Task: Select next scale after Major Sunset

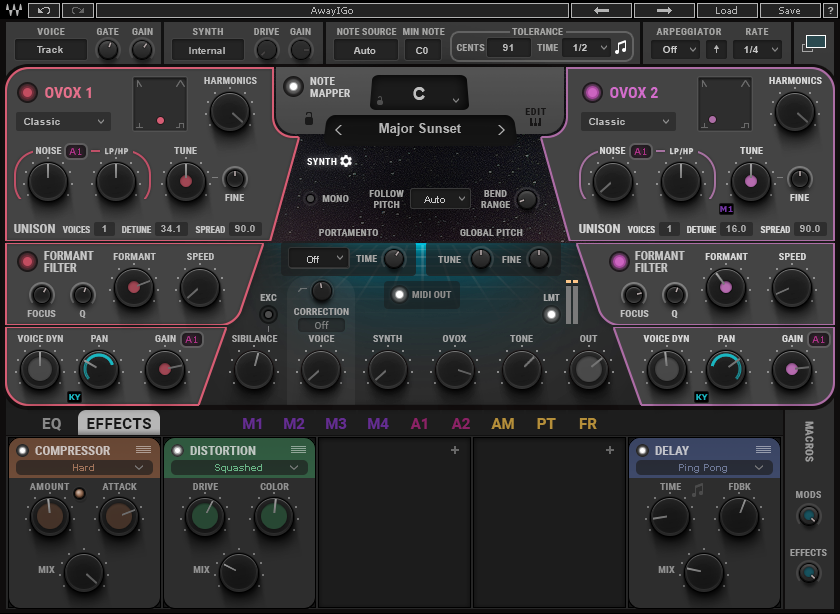Action: pos(501,130)
